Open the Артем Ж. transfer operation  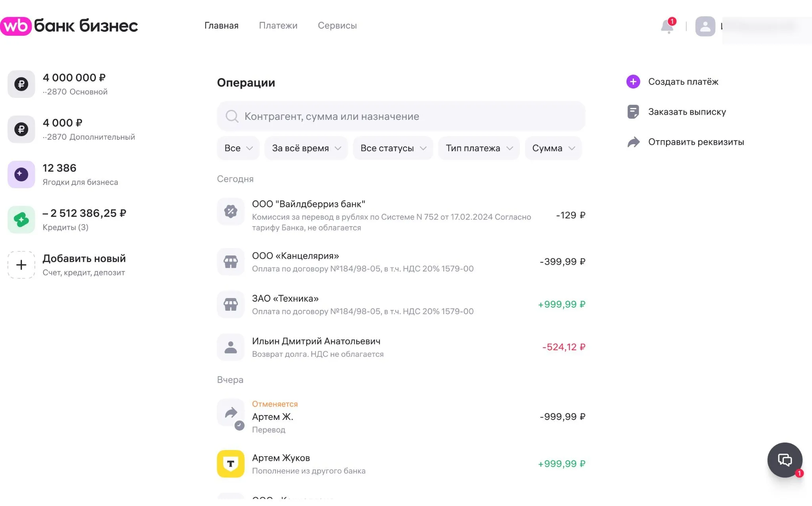tap(401, 417)
